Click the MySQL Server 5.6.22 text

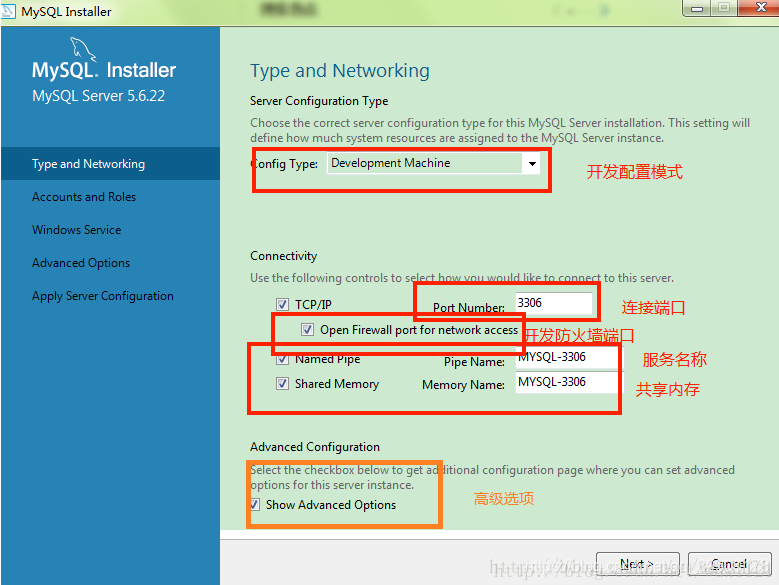[98, 95]
